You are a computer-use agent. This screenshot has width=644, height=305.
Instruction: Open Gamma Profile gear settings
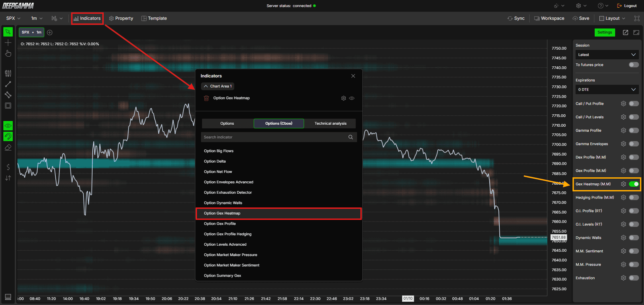click(x=624, y=130)
